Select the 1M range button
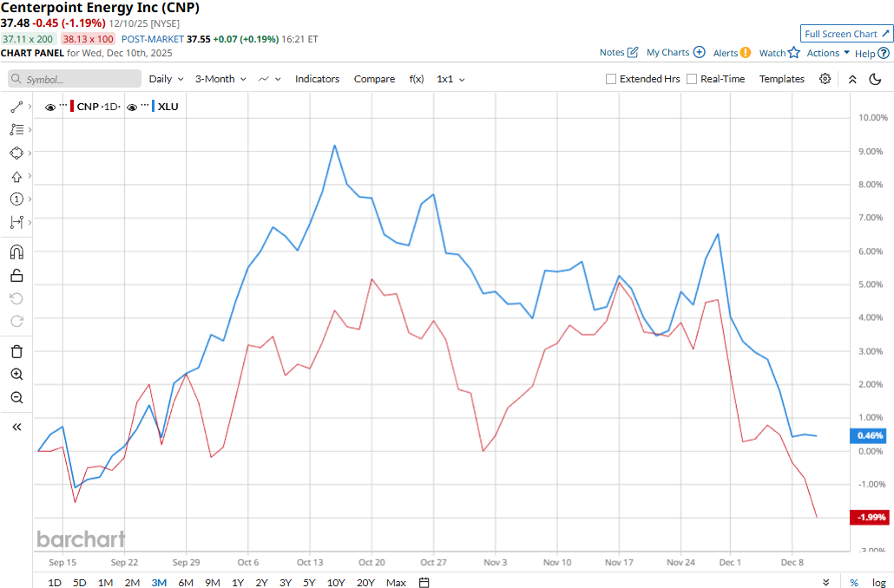Viewport: 894px width, 588px height. pyautogui.click(x=106, y=582)
